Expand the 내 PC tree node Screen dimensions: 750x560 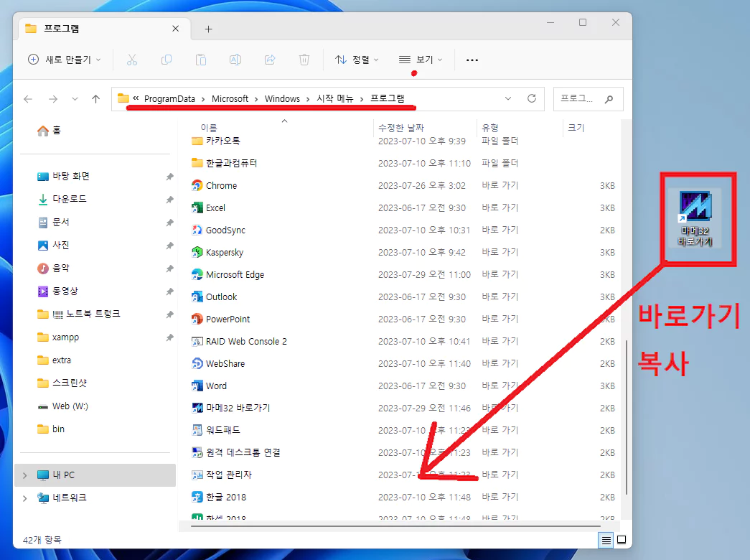click(25, 475)
